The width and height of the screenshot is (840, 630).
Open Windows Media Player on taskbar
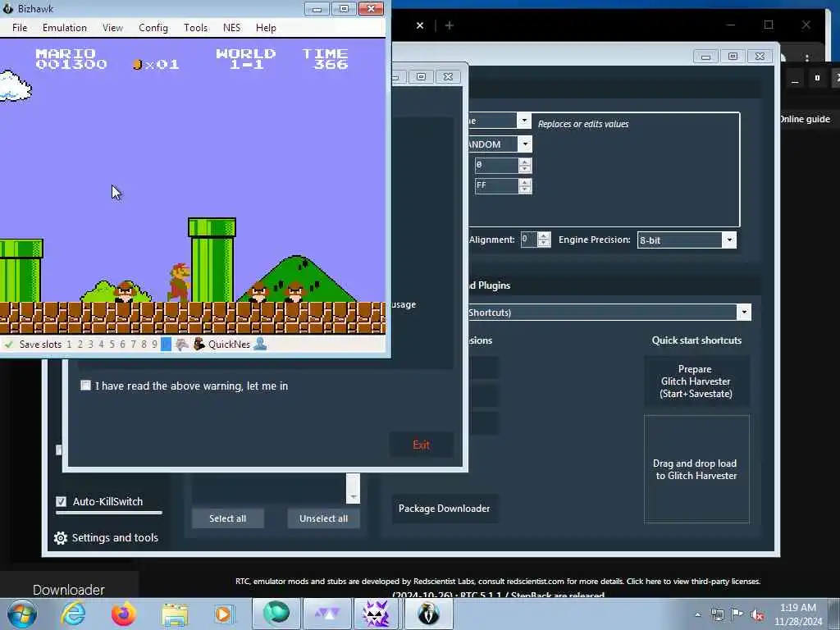point(223,614)
